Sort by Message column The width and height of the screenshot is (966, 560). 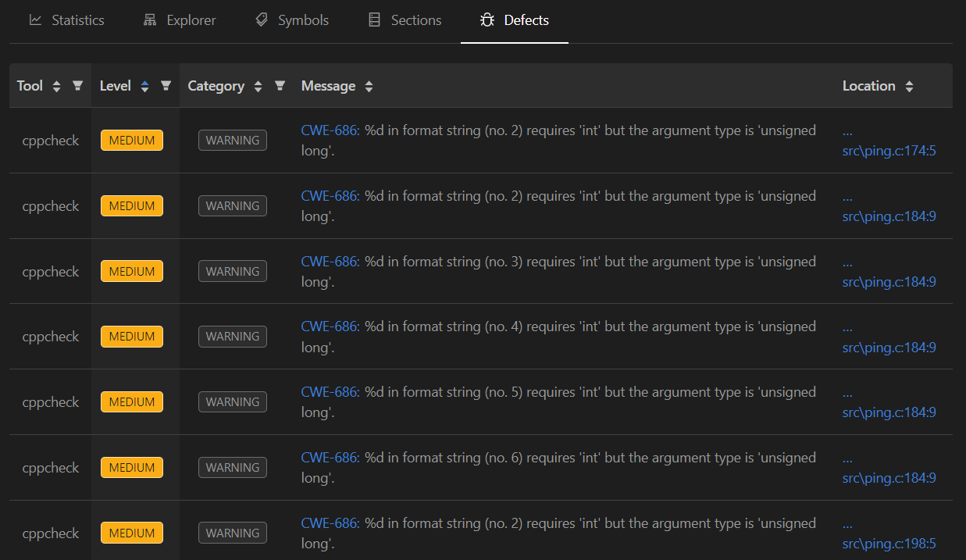pos(369,87)
